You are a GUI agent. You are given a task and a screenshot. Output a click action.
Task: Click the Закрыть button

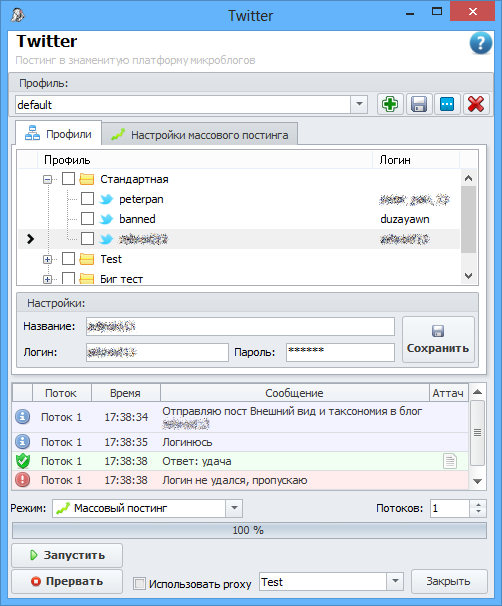point(449,581)
